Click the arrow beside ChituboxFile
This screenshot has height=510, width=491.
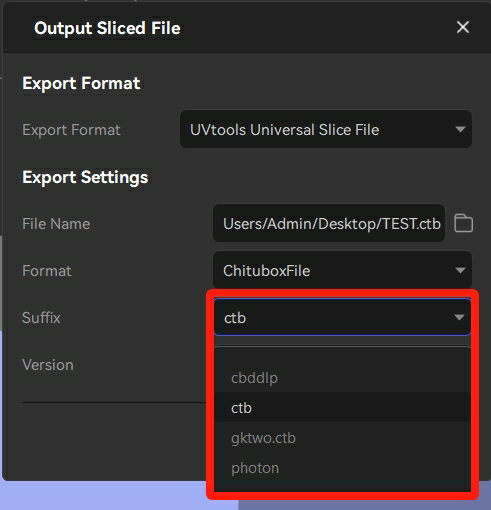click(460, 270)
